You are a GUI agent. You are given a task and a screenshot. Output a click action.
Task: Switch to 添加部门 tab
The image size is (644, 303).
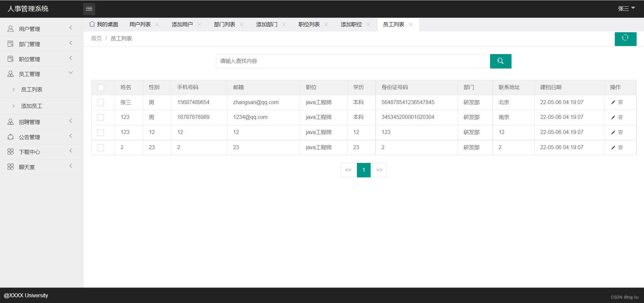267,25
